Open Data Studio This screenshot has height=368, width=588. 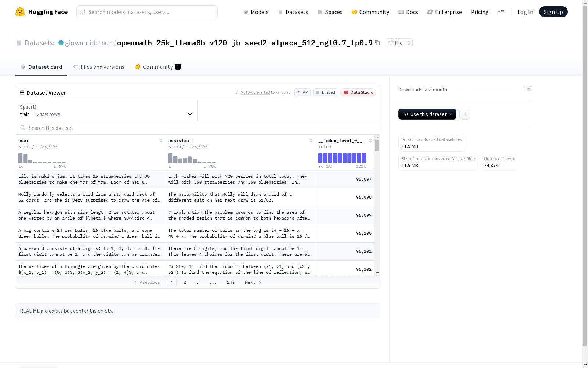click(x=358, y=92)
